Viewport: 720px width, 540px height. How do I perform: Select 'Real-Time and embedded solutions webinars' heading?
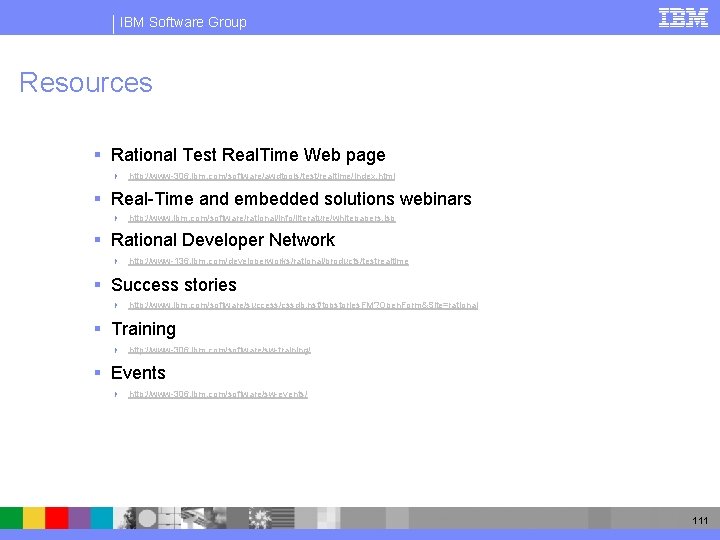click(291, 199)
